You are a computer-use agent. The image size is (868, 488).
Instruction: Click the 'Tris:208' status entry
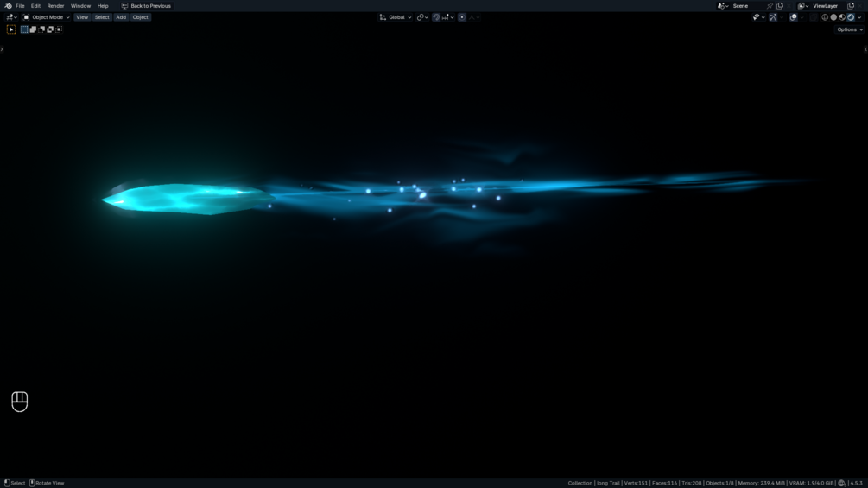(x=692, y=483)
